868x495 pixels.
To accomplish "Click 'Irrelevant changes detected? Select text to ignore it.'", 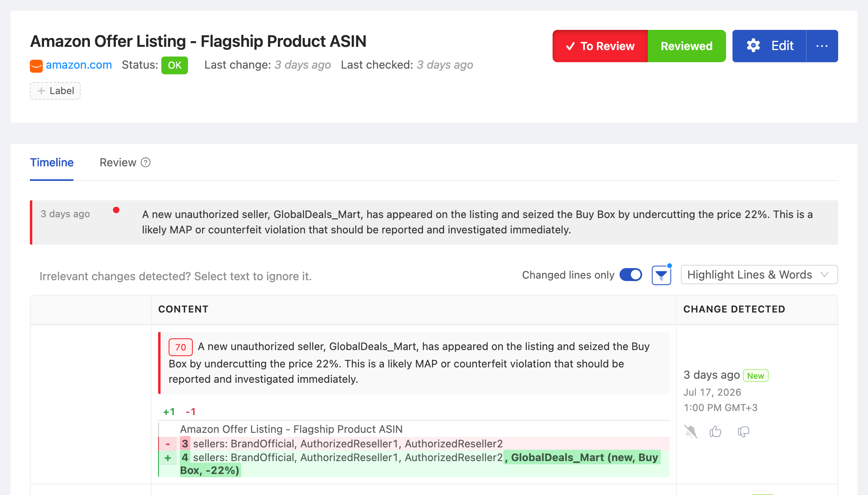I will pyautogui.click(x=175, y=276).
